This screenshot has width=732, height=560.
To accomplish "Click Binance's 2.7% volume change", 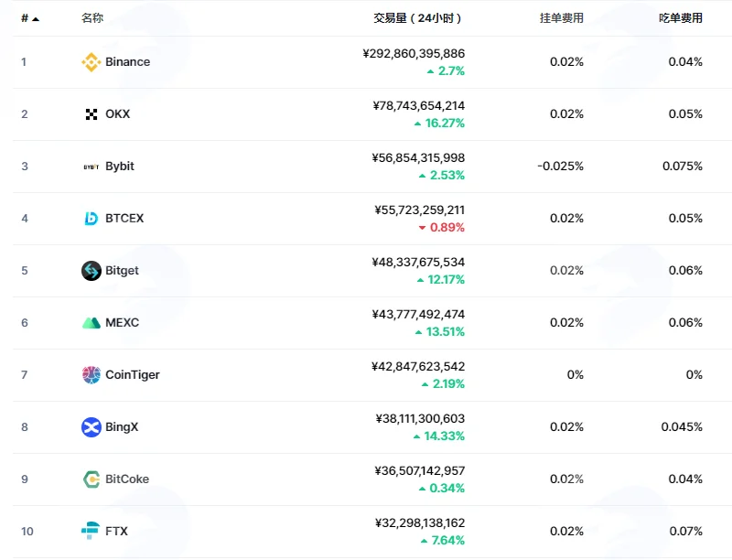I will click(446, 71).
